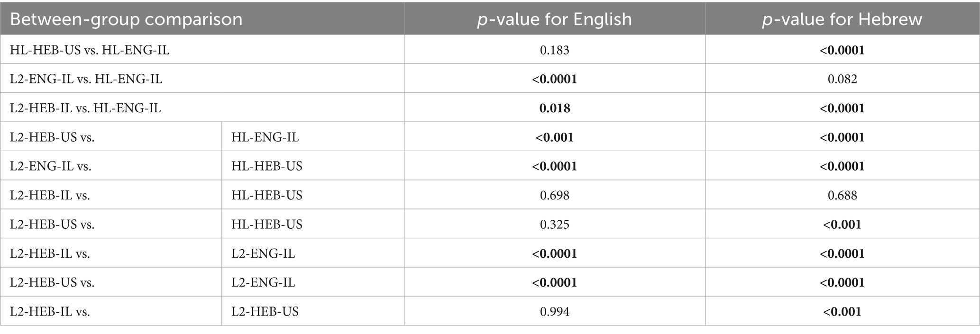Viewport: 980px width, 334px height.
Task: Click the 'HL-ENG-IL' cell beside 'L2-HEB-US vs.'
Action: point(265,137)
